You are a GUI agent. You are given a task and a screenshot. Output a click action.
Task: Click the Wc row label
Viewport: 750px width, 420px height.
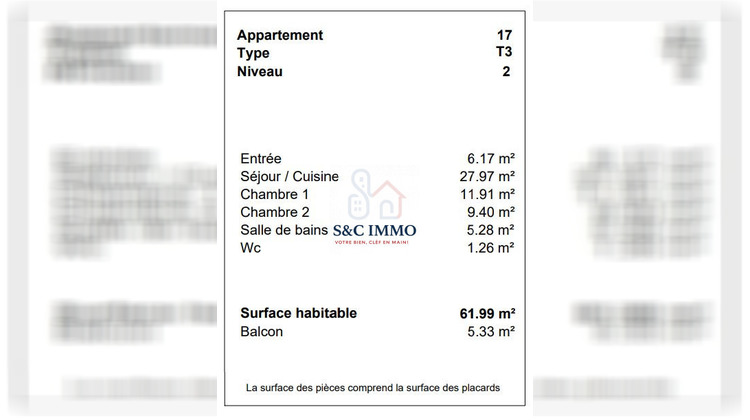pos(251,248)
